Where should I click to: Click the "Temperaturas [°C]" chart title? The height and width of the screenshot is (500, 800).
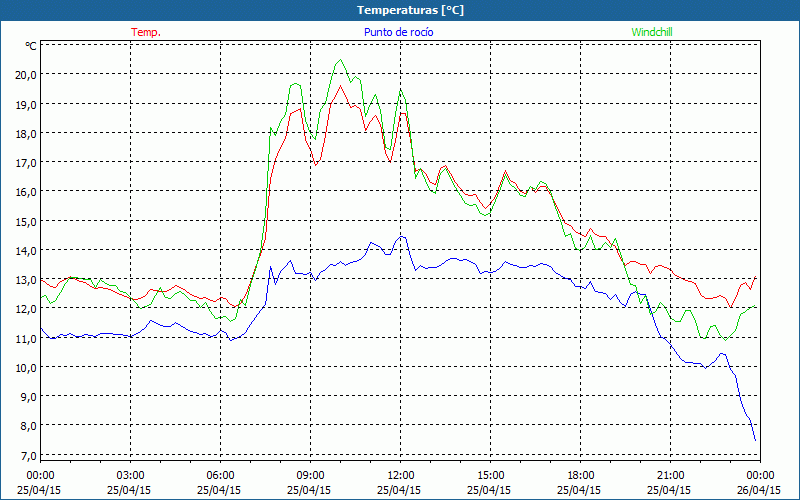[410, 10]
